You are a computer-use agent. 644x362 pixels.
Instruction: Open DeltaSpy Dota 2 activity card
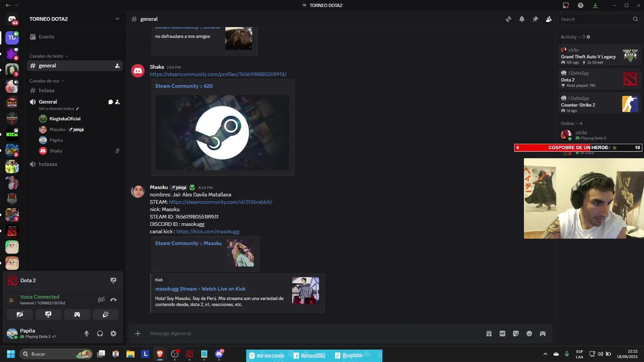click(599, 79)
